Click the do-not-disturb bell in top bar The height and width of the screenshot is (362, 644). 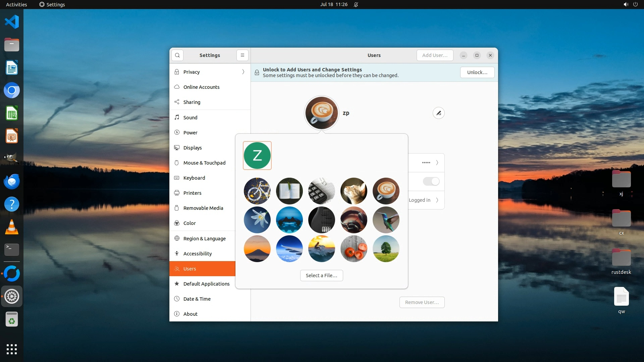[x=356, y=5]
